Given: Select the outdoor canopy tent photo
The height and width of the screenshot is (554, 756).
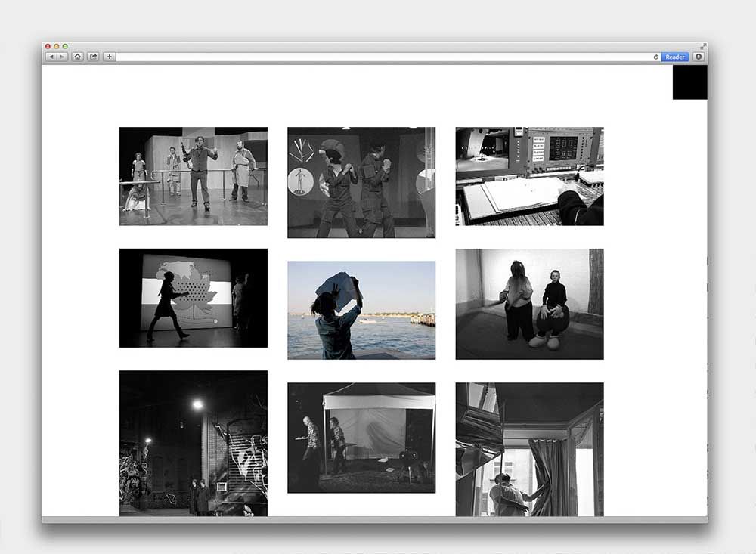Looking at the screenshot, I should click(361, 438).
